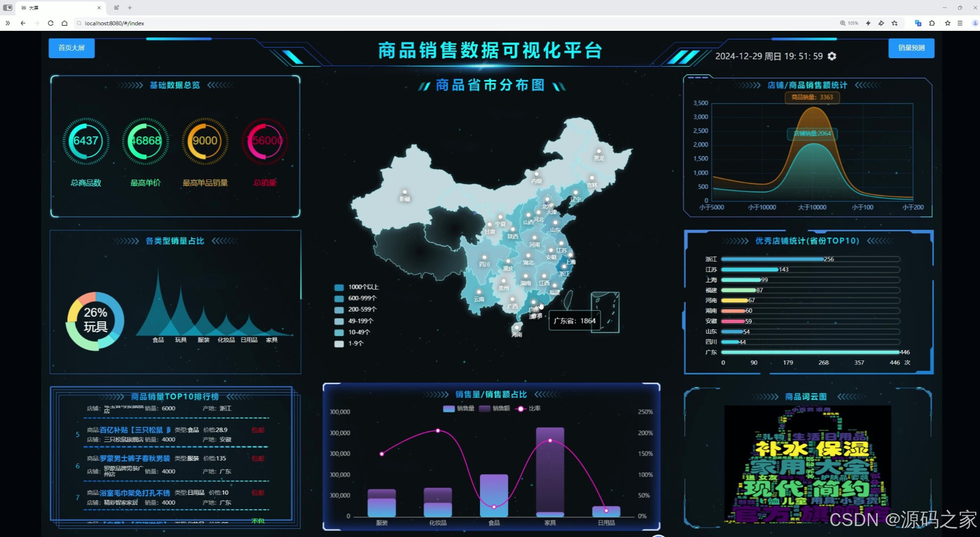Open the browser extensions puzzle icon
The width and height of the screenshot is (980, 537).
click(933, 23)
